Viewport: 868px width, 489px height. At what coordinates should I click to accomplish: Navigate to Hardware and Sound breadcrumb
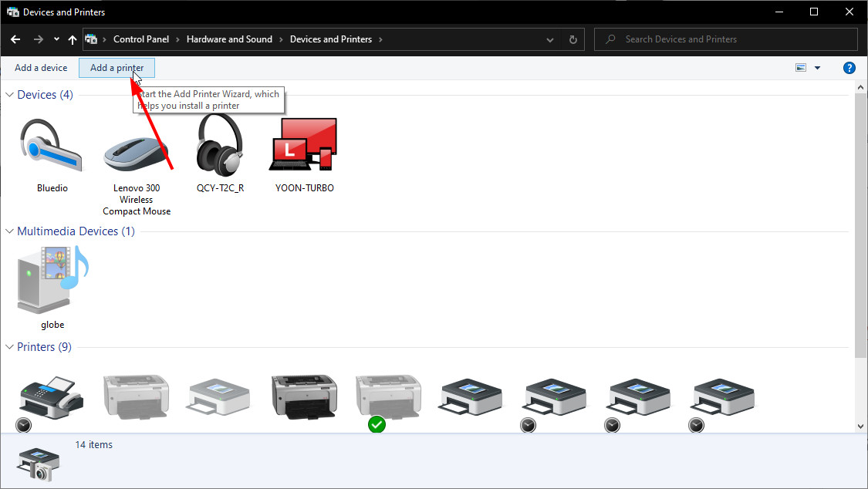pyautogui.click(x=229, y=39)
